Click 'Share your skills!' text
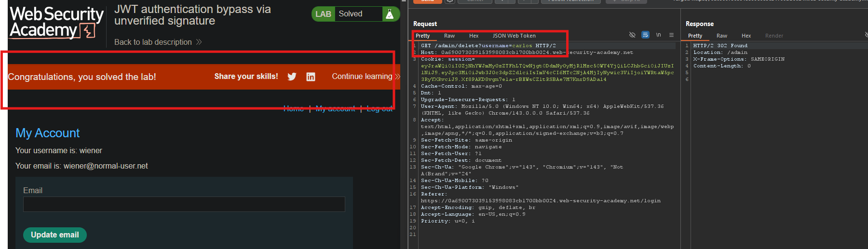The image size is (868, 249). pos(246,77)
